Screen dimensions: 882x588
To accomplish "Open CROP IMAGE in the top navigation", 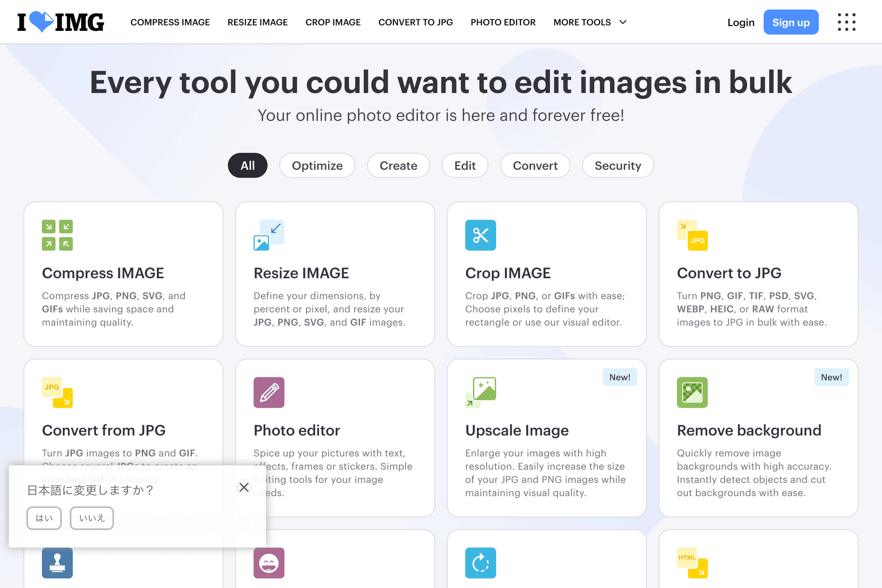I will [x=333, y=22].
